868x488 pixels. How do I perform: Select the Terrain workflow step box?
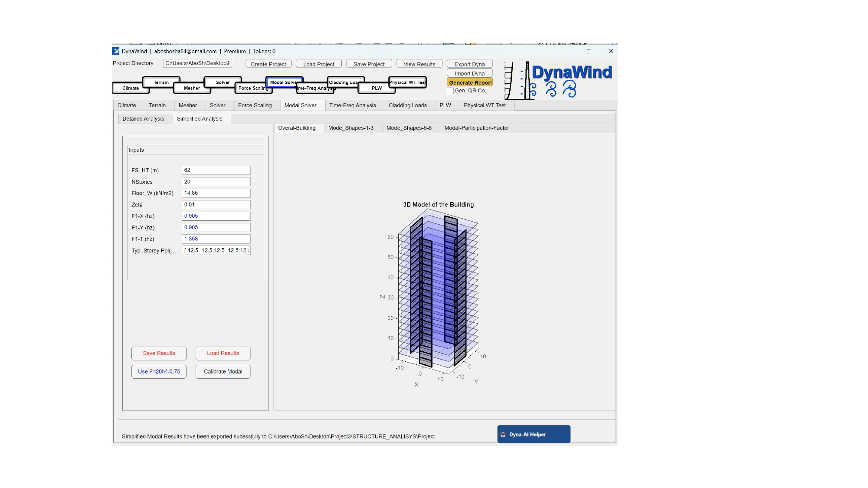click(161, 82)
